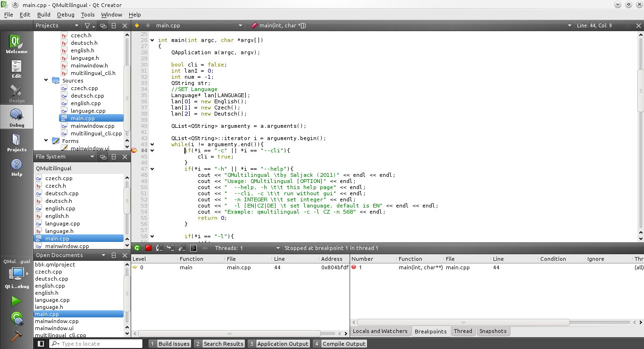This screenshot has width=644, height=349.
Task: Select czech.h in Projects tree
Action: pyautogui.click(x=81, y=35)
